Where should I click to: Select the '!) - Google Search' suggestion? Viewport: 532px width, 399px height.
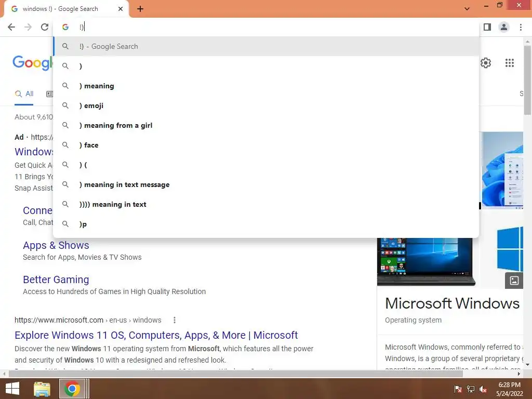coord(266,46)
